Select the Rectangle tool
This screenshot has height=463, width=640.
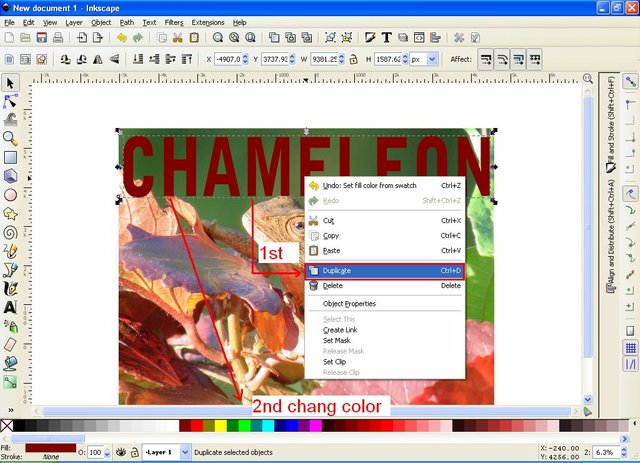tap(10, 157)
